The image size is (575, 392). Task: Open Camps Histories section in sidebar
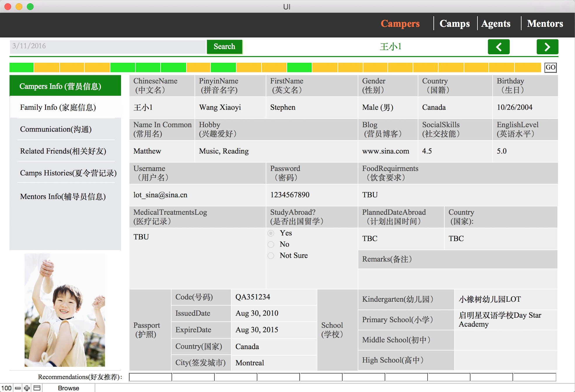pos(68,173)
